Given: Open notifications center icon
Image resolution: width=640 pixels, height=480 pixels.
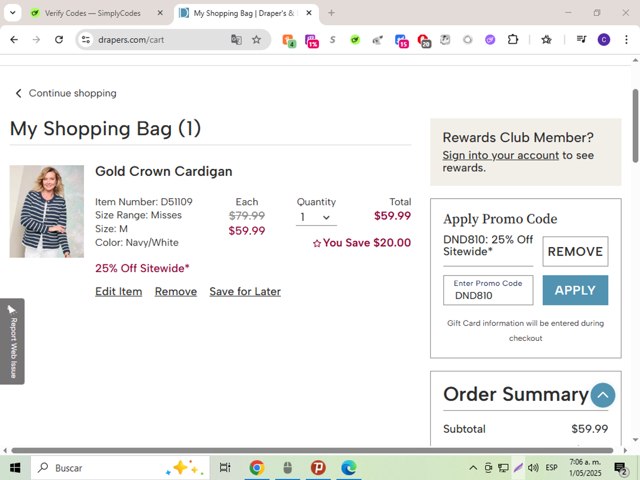Looking at the screenshot, I should (x=621, y=468).
